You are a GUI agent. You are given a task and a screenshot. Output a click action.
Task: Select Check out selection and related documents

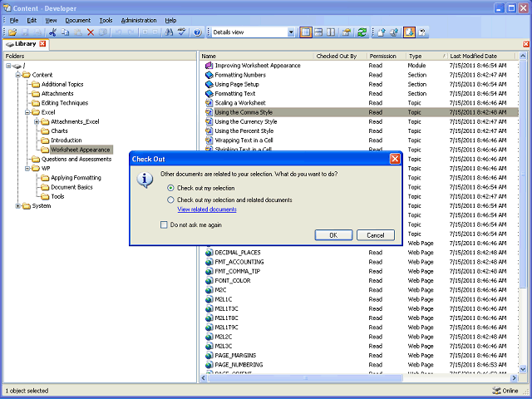(x=170, y=199)
